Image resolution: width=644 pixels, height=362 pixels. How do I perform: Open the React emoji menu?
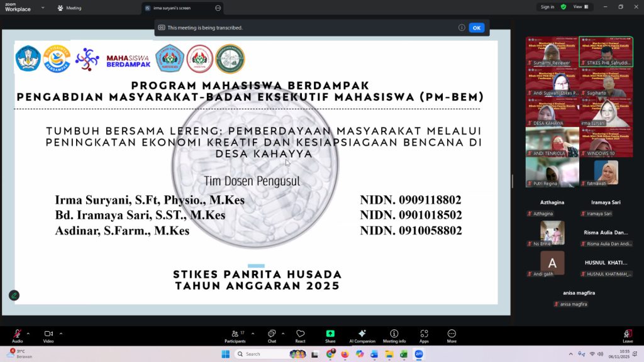[300, 336]
